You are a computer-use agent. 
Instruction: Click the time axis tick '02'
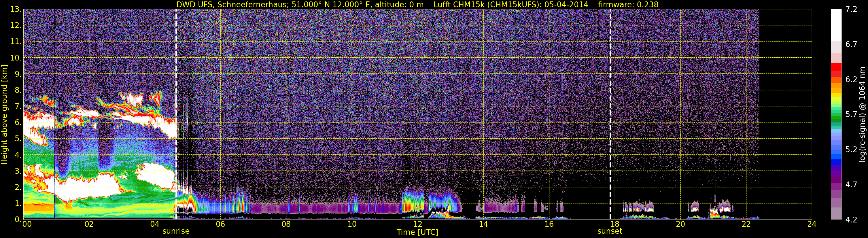click(89, 224)
